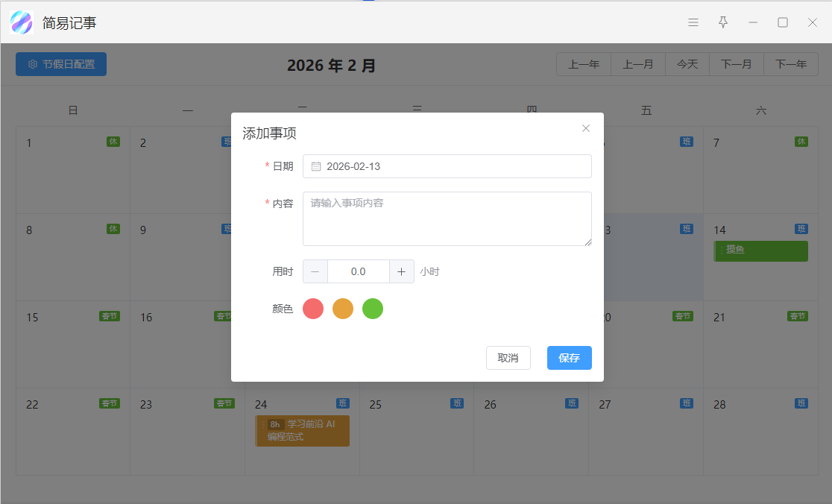Close the 添加事项 dialog with X icon
This screenshot has width=832, height=504.
586,128
